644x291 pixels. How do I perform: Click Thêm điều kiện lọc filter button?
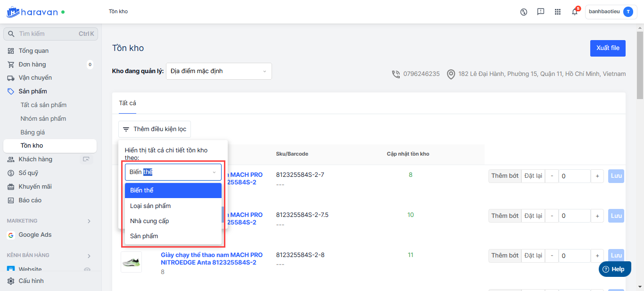tap(155, 129)
